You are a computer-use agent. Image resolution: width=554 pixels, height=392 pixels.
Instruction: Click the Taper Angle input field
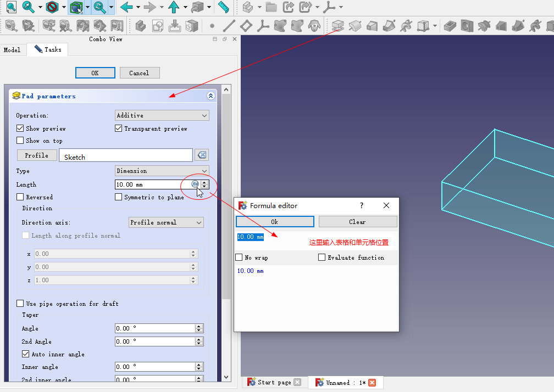(159, 328)
